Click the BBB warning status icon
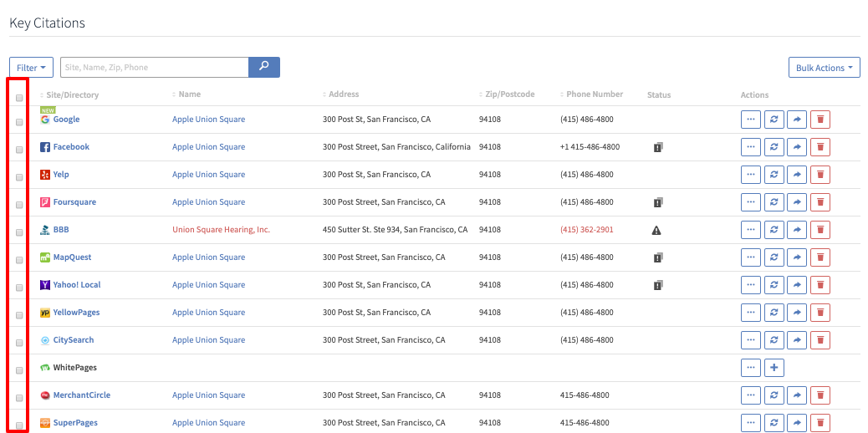Screen dimensions: 868x433 (656, 230)
